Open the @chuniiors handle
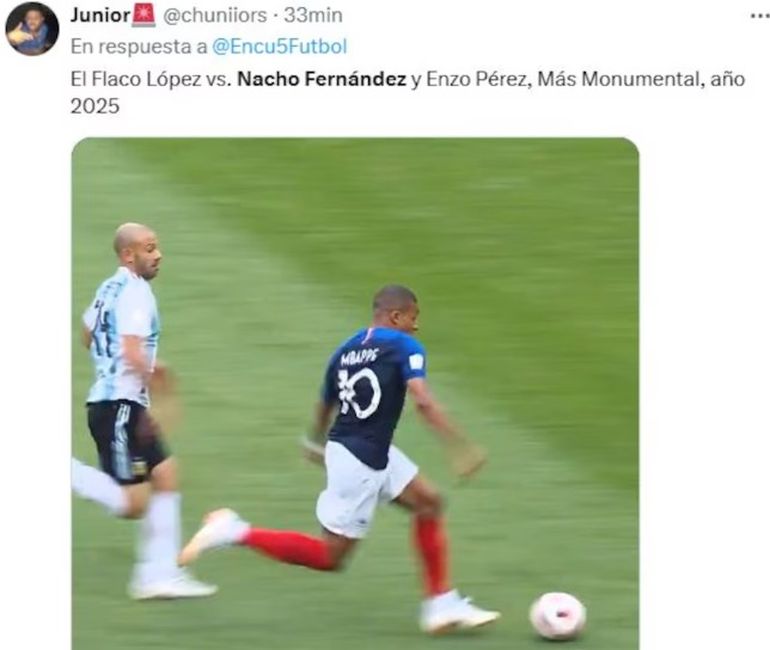The image size is (770, 650). 215,16
